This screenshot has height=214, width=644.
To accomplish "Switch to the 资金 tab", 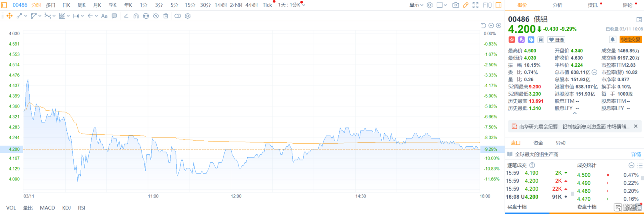I will point(538,143).
